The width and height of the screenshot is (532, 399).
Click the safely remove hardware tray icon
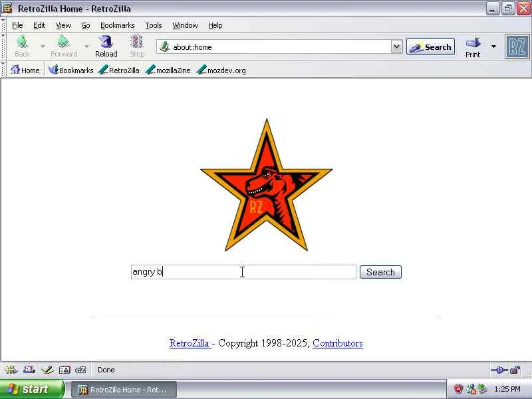pos(483,389)
